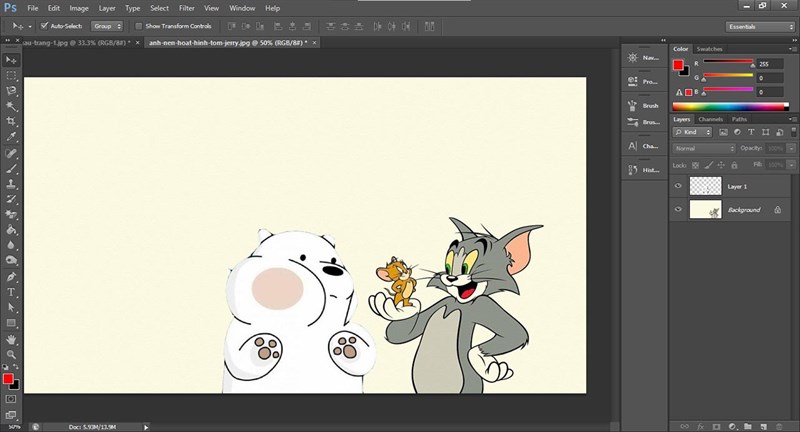800x432 pixels.
Task: Select the History Brush tool
Action: [x=11, y=199]
